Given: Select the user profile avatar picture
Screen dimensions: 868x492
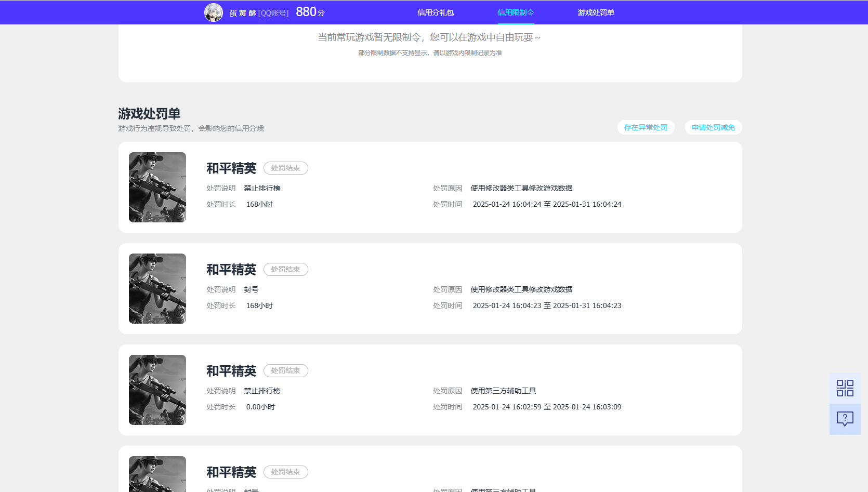Looking at the screenshot, I should tap(214, 11).
